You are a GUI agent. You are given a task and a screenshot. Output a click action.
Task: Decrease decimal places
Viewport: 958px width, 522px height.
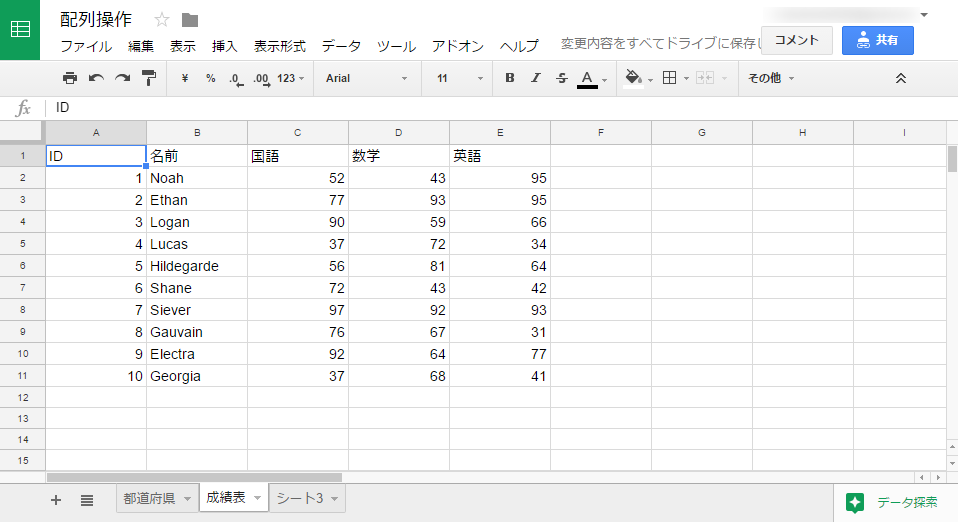click(x=236, y=79)
